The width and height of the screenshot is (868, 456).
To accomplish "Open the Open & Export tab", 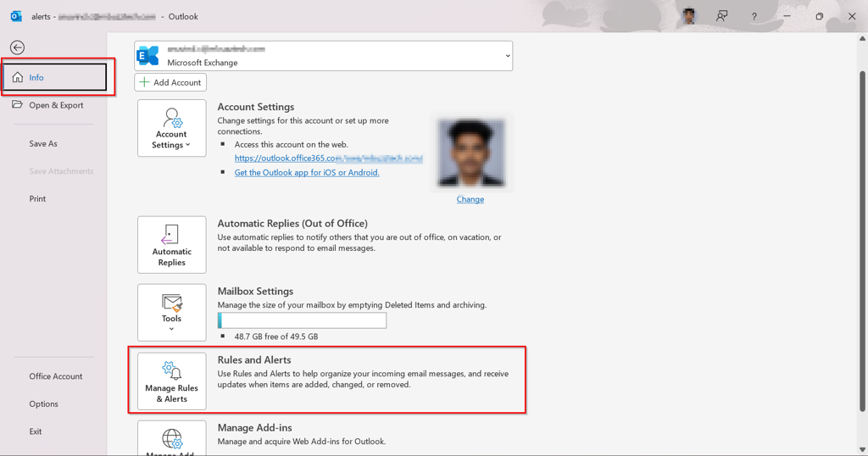I will click(x=56, y=105).
